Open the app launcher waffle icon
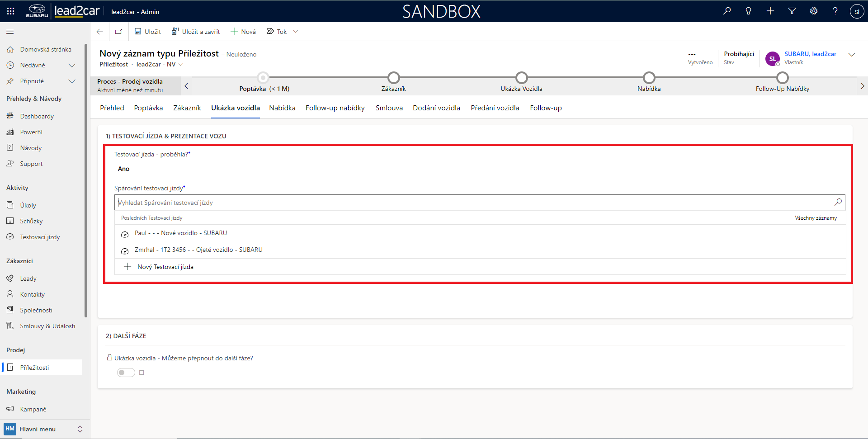The image size is (868, 439). click(10, 11)
